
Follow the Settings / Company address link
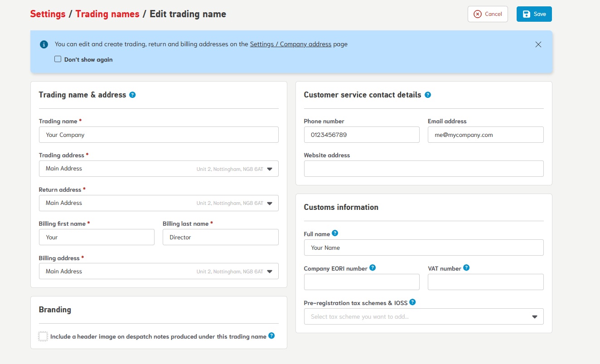pyautogui.click(x=290, y=44)
